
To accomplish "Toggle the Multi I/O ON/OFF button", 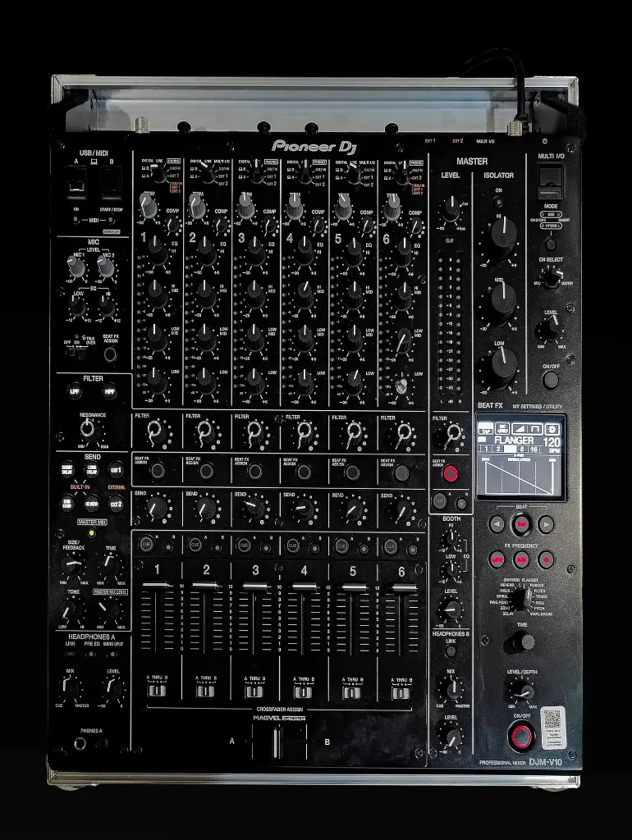I will 551,379.
